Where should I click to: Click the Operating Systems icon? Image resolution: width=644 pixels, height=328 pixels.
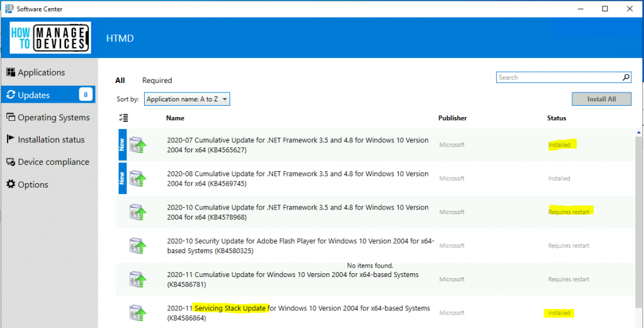(11, 117)
